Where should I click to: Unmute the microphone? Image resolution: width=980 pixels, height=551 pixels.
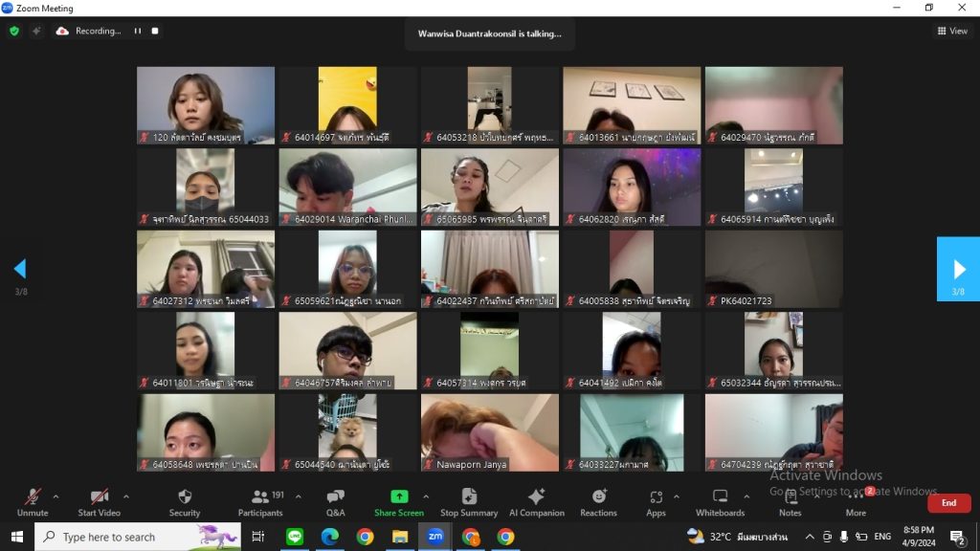click(33, 503)
